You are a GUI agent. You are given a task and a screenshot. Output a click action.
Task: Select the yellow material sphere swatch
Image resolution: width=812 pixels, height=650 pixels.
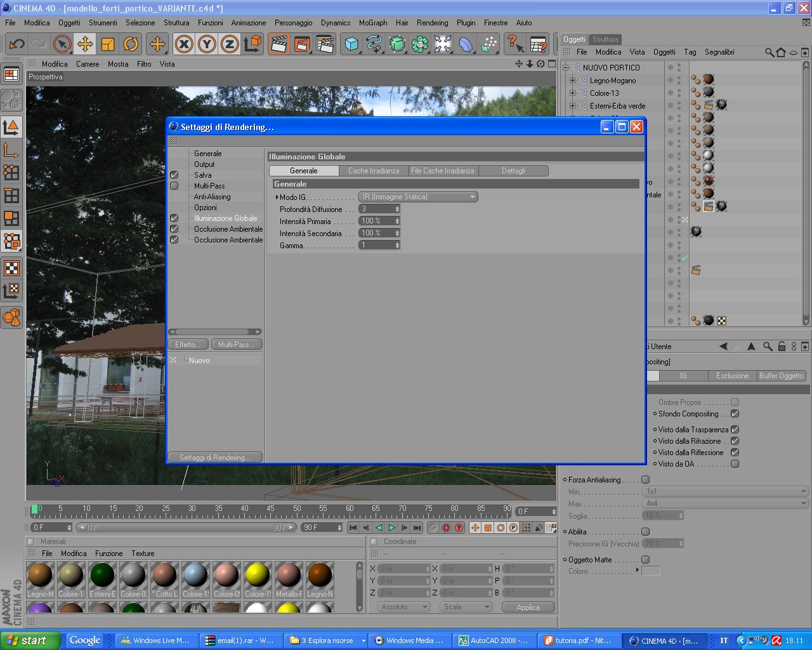pos(258,575)
